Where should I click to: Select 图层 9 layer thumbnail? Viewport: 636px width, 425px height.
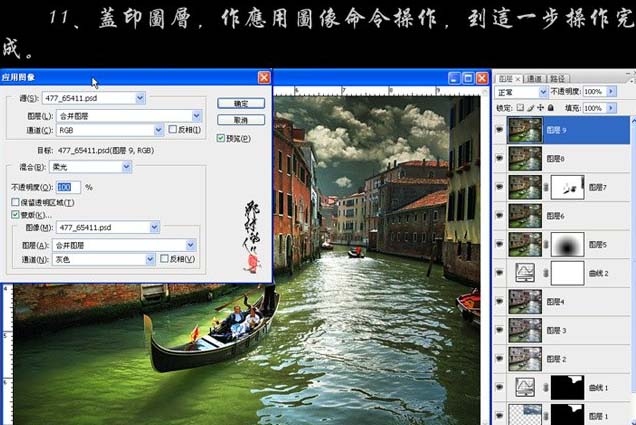(525, 130)
